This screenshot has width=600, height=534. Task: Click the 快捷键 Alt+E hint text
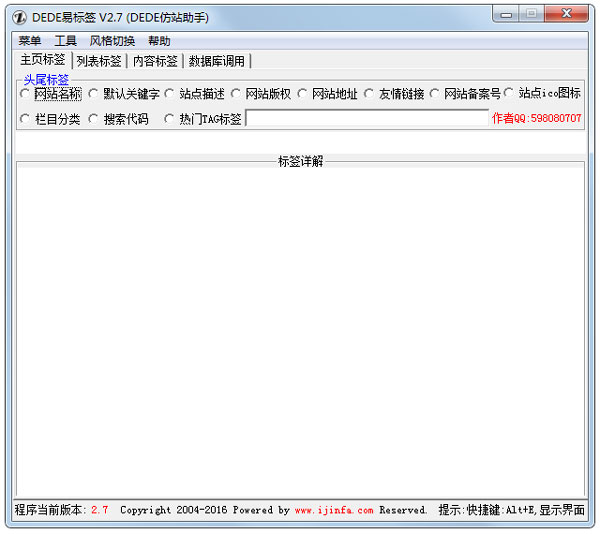point(512,510)
